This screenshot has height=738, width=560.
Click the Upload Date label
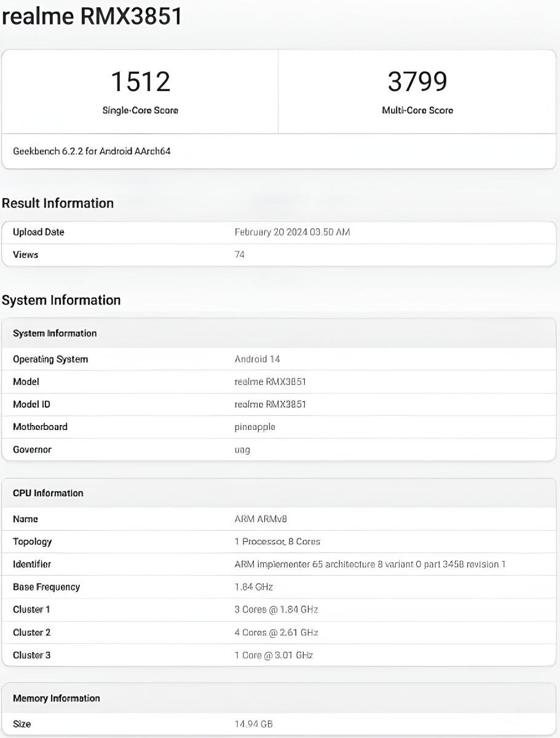(x=38, y=232)
